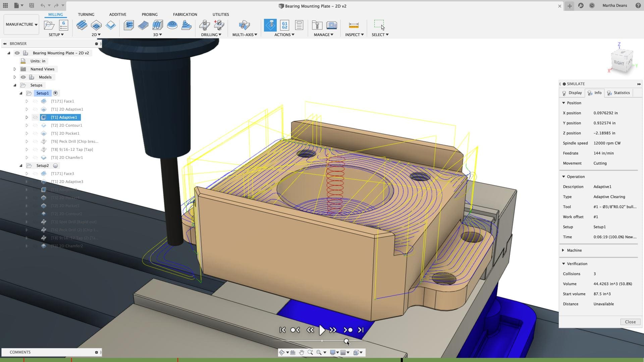Image resolution: width=644 pixels, height=362 pixels.
Task: Open the Machine Library icon
Action: coord(331,25)
